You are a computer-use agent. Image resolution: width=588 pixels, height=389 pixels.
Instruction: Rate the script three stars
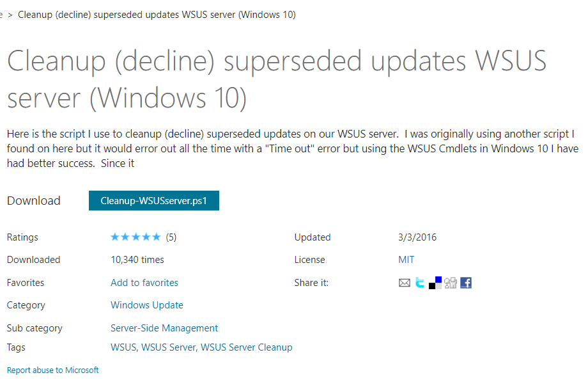click(x=135, y=237)
